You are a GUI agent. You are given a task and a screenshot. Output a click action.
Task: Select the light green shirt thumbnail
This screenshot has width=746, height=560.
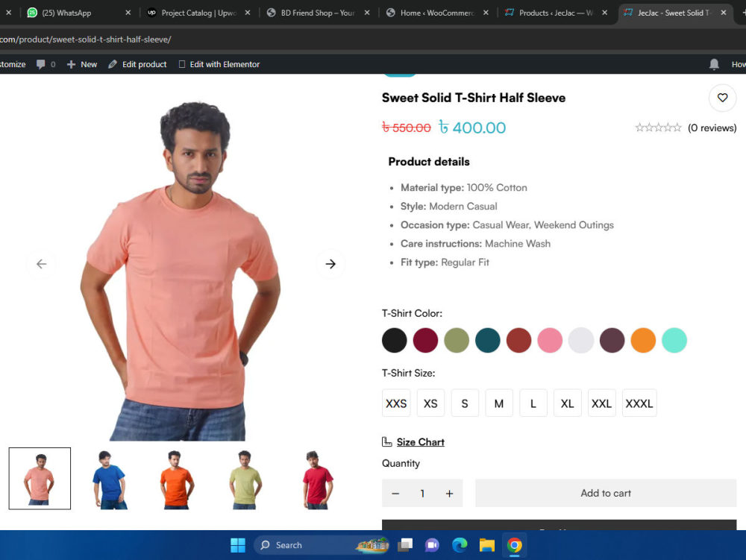point(245,479)
